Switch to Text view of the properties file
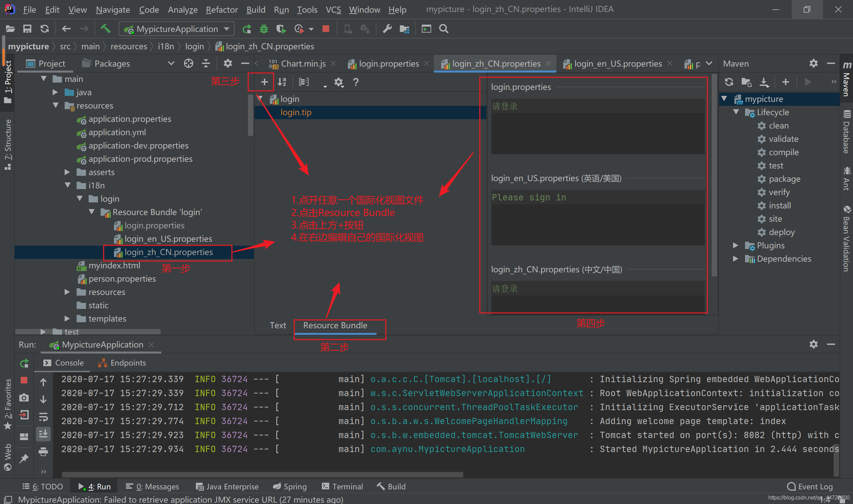Image resolution: width=853 pixels, height=504 pixels. point(278,325)
